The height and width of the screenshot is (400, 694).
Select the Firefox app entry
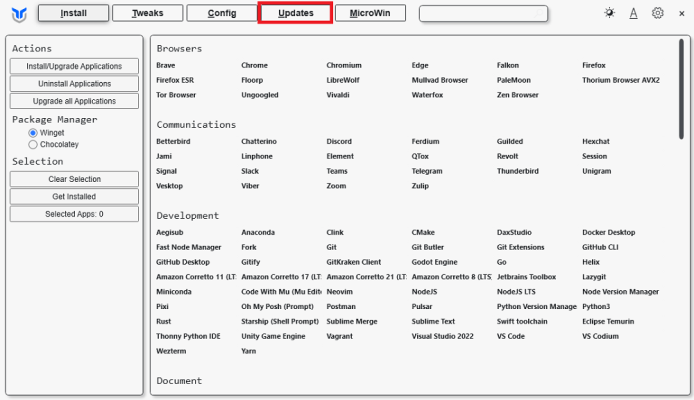tap(594, 65)
